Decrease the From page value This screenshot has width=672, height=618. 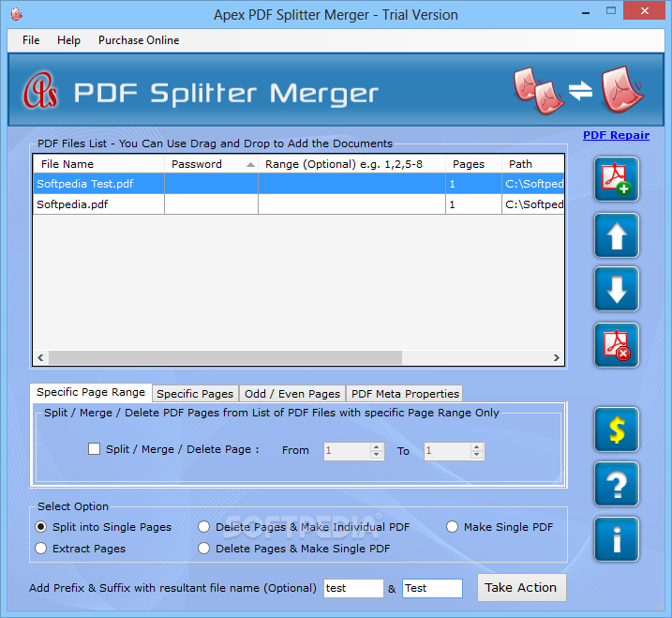[x=376, y=455]
